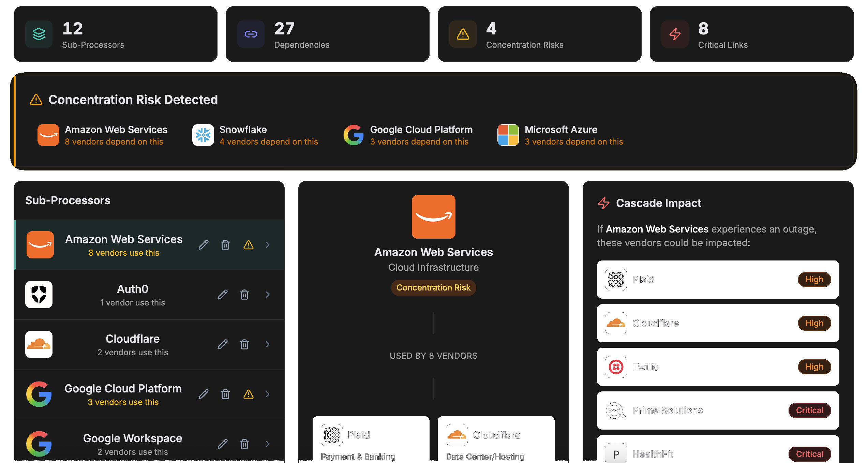The width and height of the screenshot is (868, 463).
Task: Click the High badge on Cloudflare
Action: (x=814, y=323)
